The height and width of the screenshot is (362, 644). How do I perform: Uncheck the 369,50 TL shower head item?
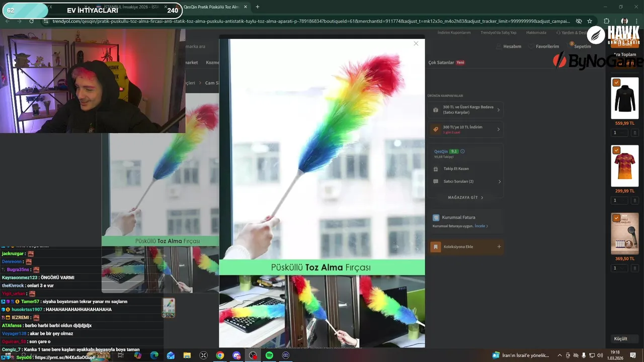point(616,218)
